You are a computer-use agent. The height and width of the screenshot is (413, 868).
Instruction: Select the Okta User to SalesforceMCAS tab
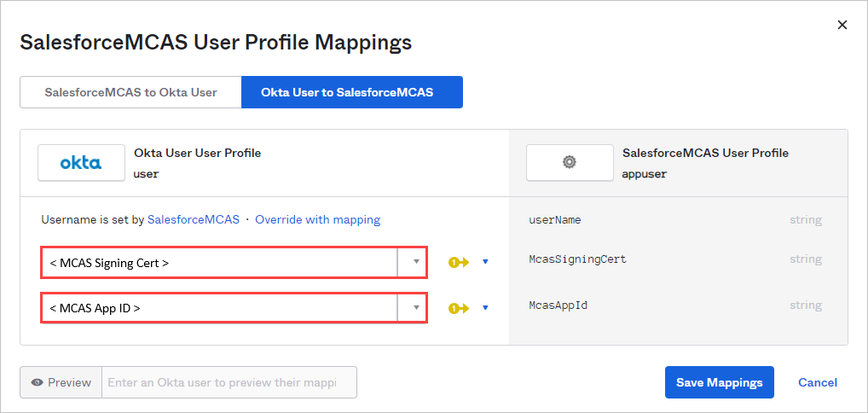click(x=351, y=92)
